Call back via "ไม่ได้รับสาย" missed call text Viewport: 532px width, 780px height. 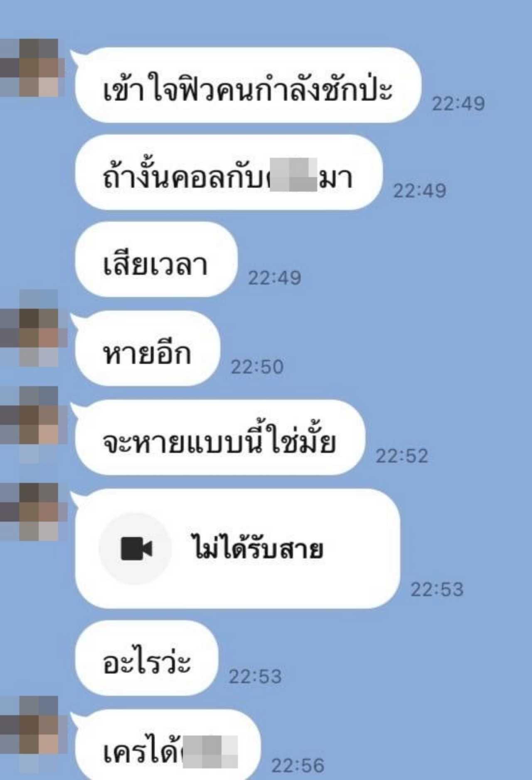[257, 548]
